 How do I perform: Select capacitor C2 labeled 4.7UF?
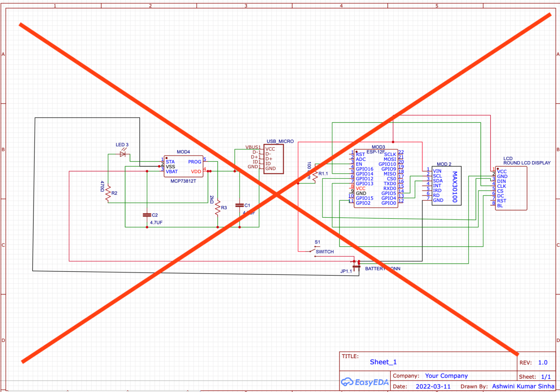click(147, 215)
